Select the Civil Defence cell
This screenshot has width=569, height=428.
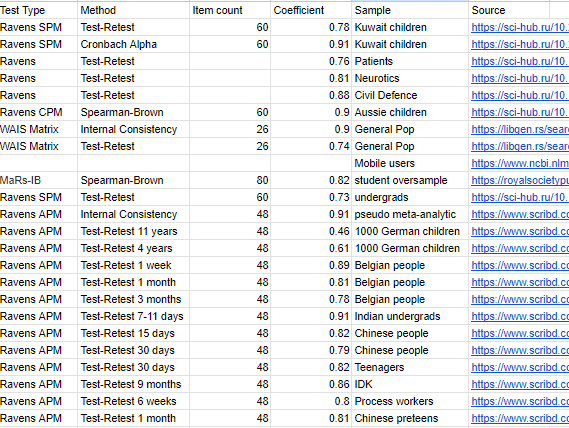pyautogui.click(x=410, y=95)
